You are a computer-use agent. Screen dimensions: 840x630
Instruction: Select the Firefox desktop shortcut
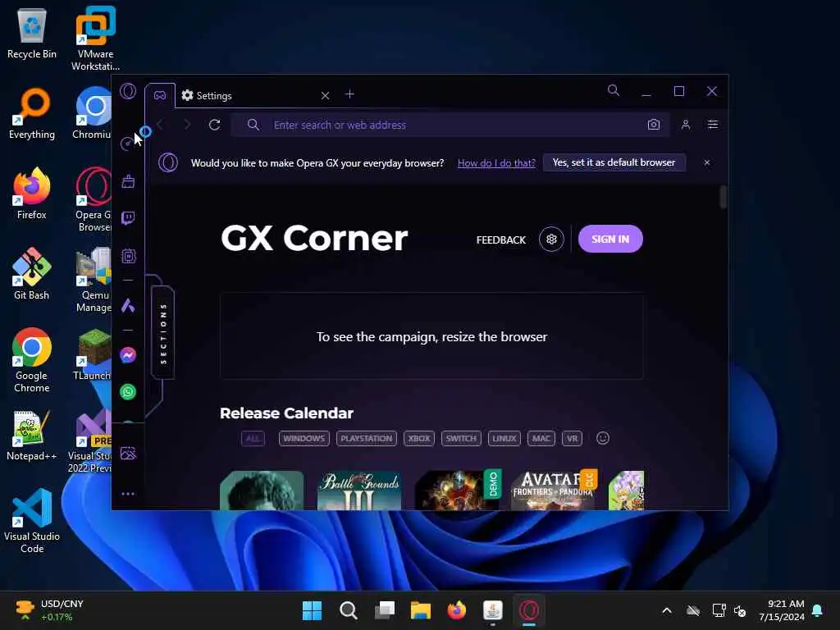coord(32,194)
